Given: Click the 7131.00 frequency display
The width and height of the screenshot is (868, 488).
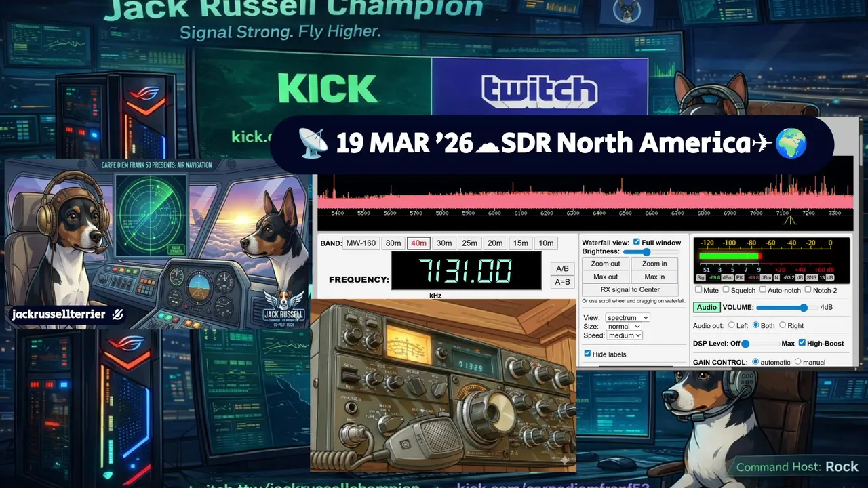Looking at the screenshot, I should coord(467,271).
